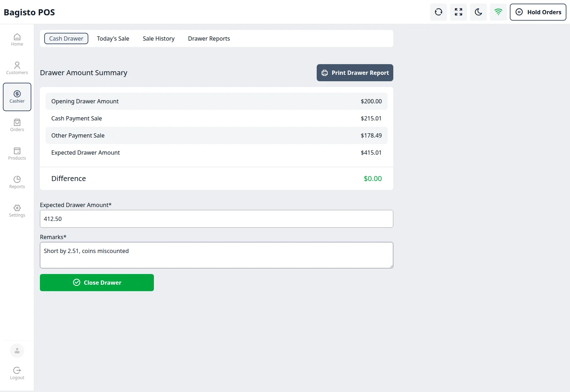
Task: Click the Cash Payment Sale $215.01 value
Action: 371,118
